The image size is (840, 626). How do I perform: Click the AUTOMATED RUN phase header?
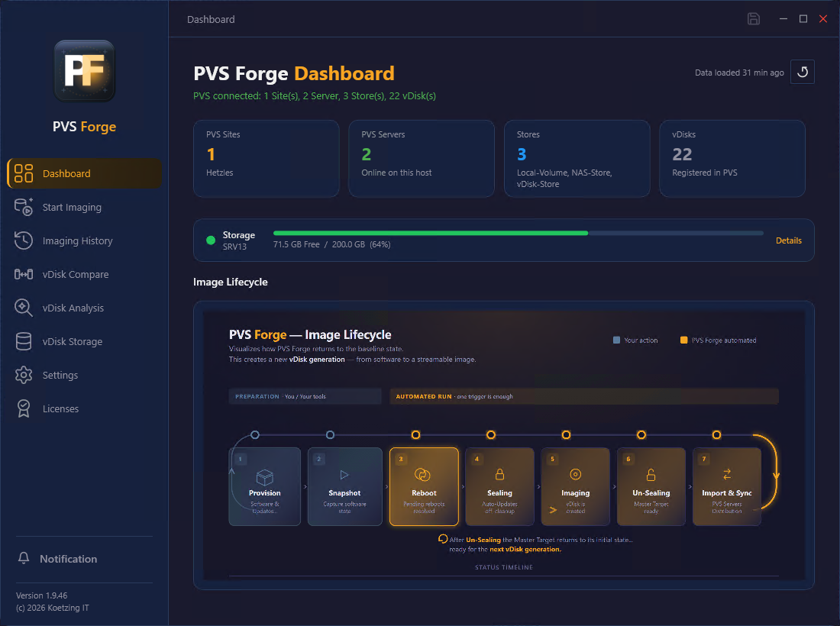tap(584, 396)
